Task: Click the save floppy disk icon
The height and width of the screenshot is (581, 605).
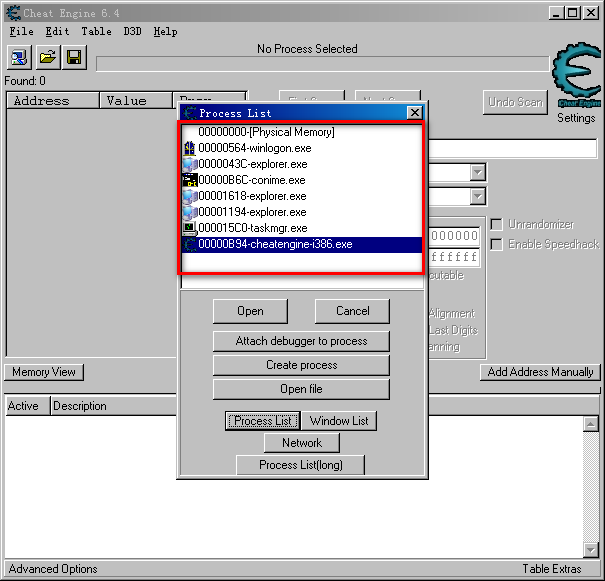Action: [73, 57]
